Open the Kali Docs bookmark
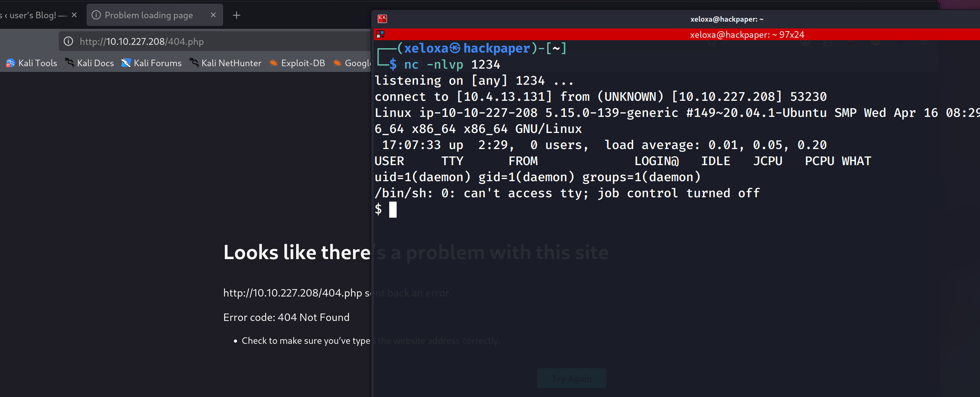The image size is (980, 397). (89, 63)
